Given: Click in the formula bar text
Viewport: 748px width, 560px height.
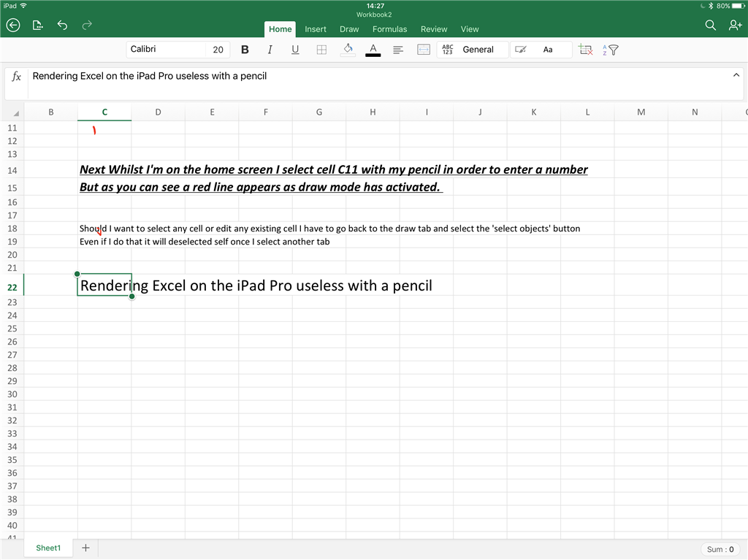Looking at the screenshot, I should (x=149, y=77).
